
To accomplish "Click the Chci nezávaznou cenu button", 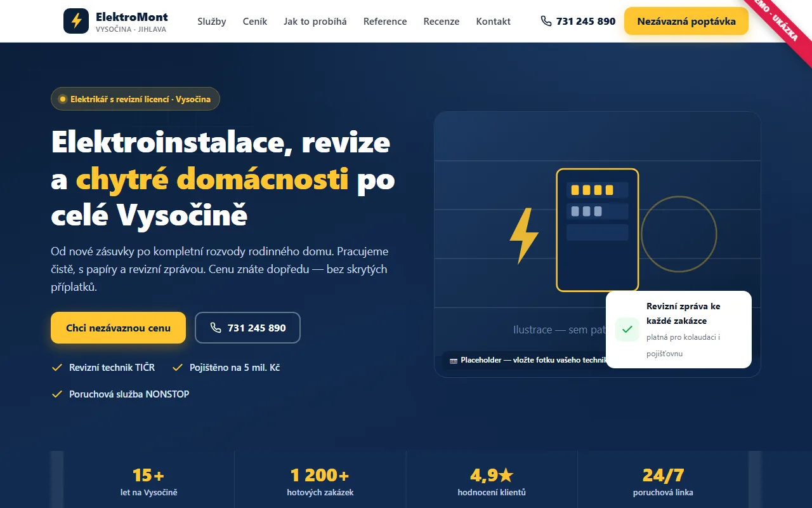I will click(118, 328).
